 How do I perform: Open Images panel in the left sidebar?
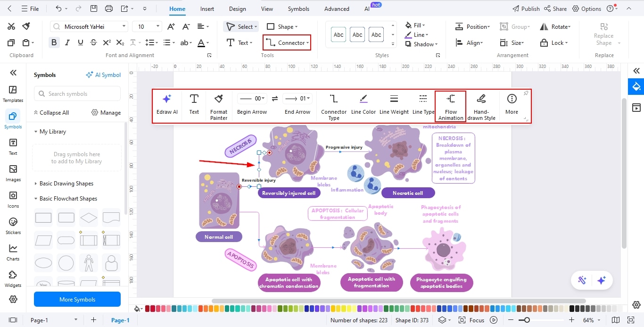(13, 173)
